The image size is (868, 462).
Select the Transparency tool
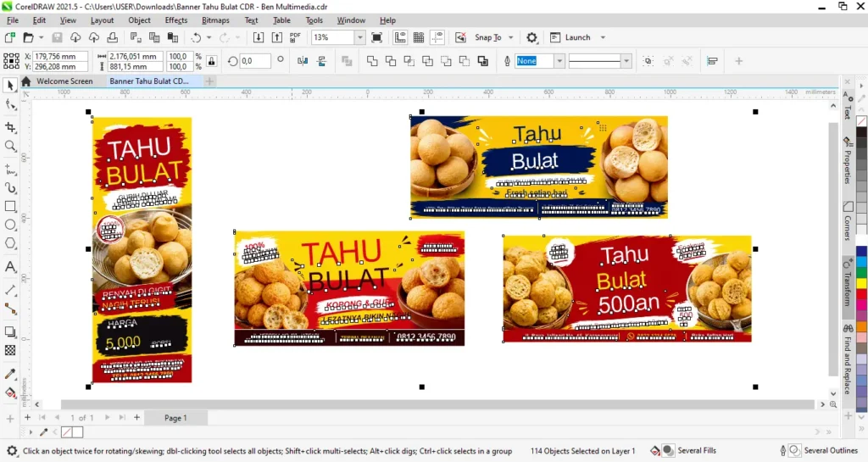[x=10, y=350]
